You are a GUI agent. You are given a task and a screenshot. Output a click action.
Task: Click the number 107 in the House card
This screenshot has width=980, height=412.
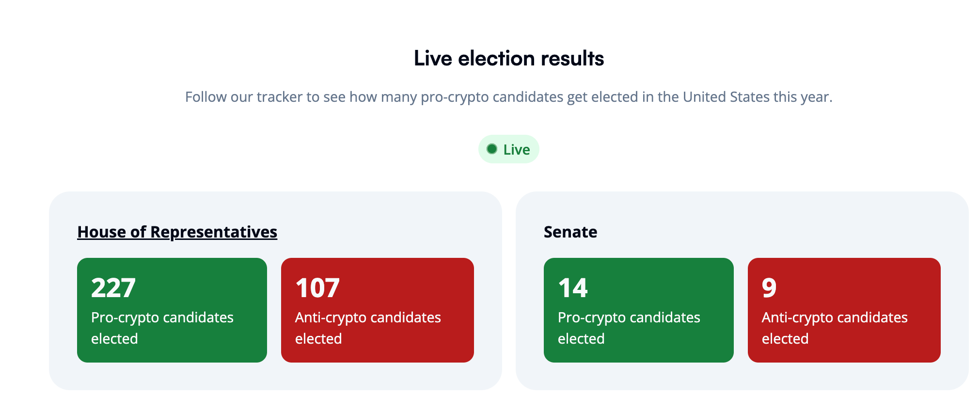click(317, 288)
